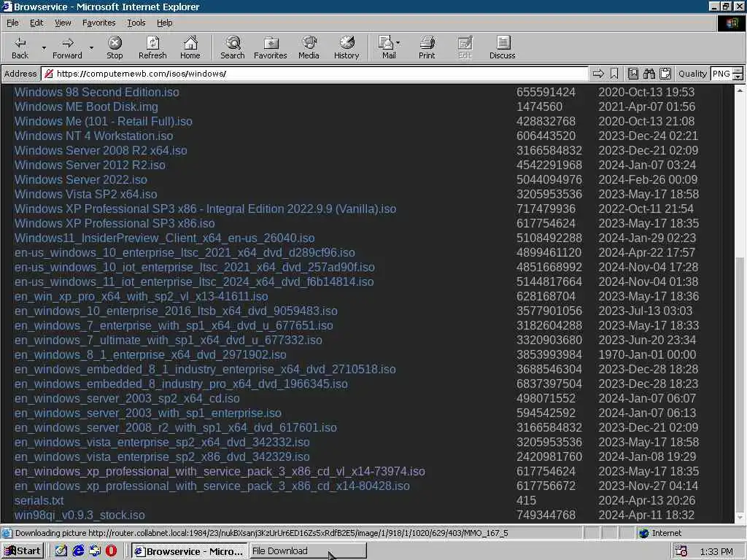Image resolution: width=747 pixels, height=560 pixels.
Task: Open the Start menu
Action: pyautogui.click(x=23, y=551)
